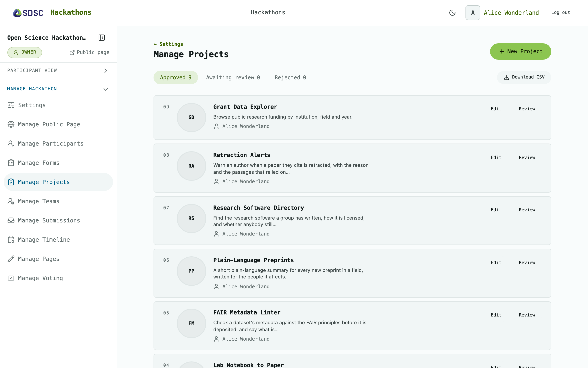Viewport: 588px width, 368px height.
Task: Click the FM project avatar
Action: pyautogui.click(x=192, y=323)
